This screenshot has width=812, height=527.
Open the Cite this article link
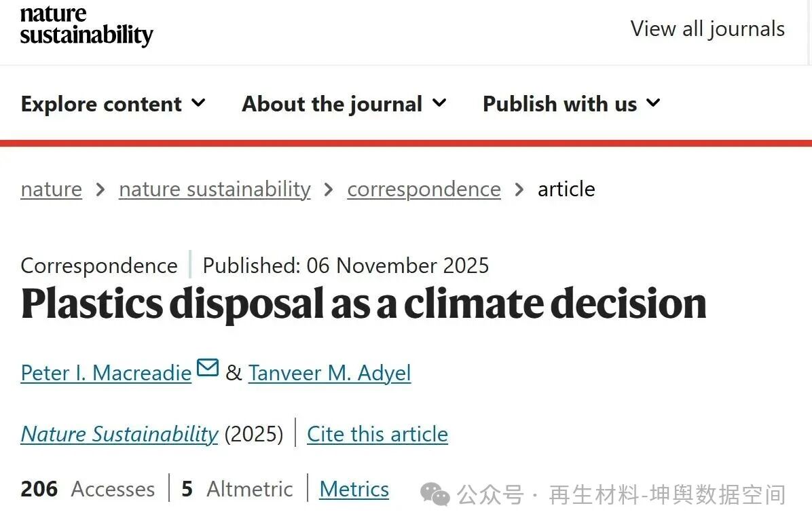click(377, 434)
